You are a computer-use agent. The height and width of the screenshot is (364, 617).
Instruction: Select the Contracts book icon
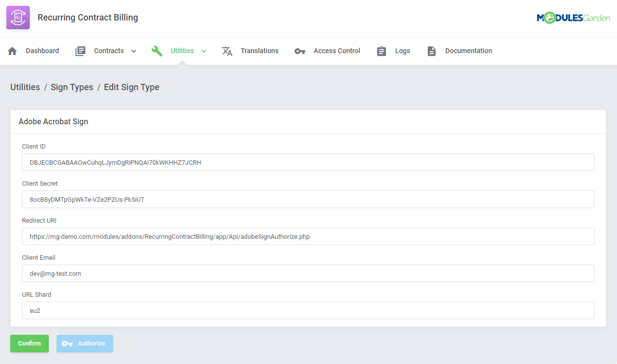click(80, 50)
